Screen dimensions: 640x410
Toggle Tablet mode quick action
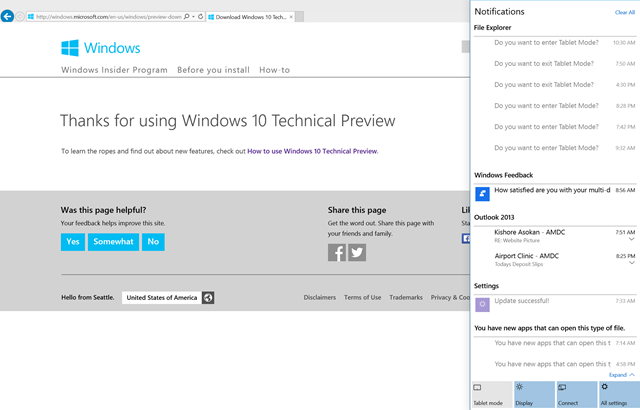click(x=491, y=394)
